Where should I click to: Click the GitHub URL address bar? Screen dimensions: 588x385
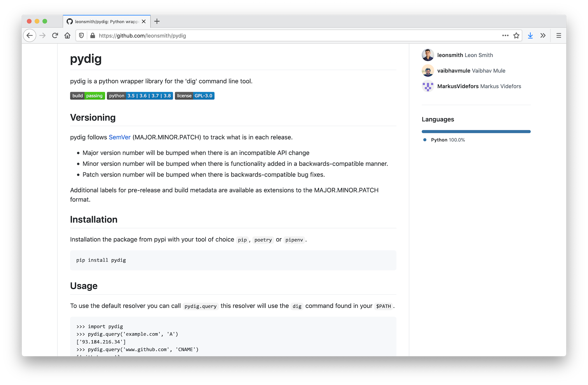coord(298,35)
